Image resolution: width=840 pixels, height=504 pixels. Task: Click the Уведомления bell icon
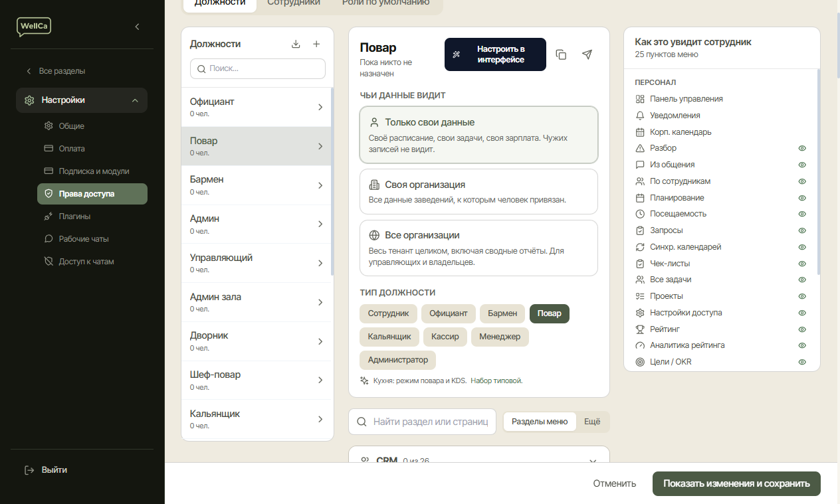[640, 116]
